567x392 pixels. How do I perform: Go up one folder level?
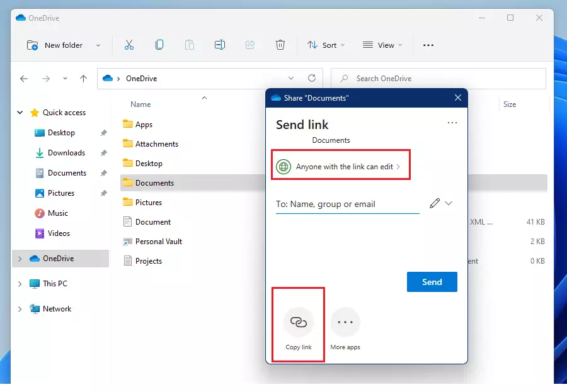click(x=84, y=79)
